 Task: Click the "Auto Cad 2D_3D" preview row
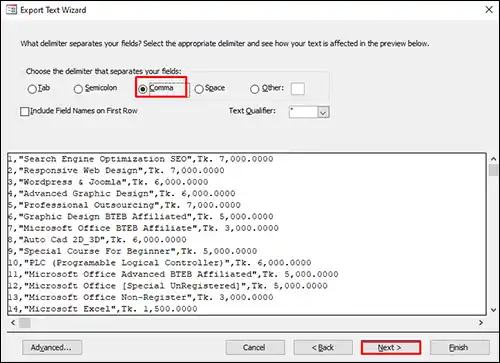247,240
